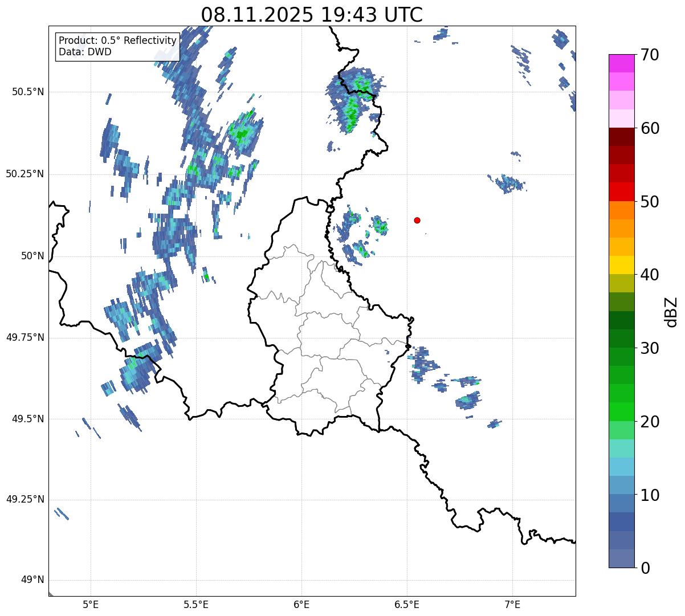Click the 50.5°N latitude label
The width and height of the screenshot is (685, 616).
coord(27,92)
